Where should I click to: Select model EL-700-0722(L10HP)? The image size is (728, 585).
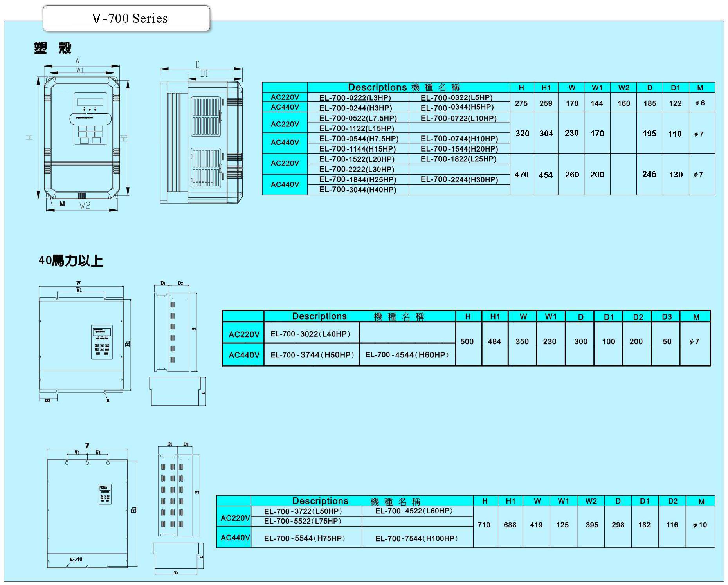(459, 118)
